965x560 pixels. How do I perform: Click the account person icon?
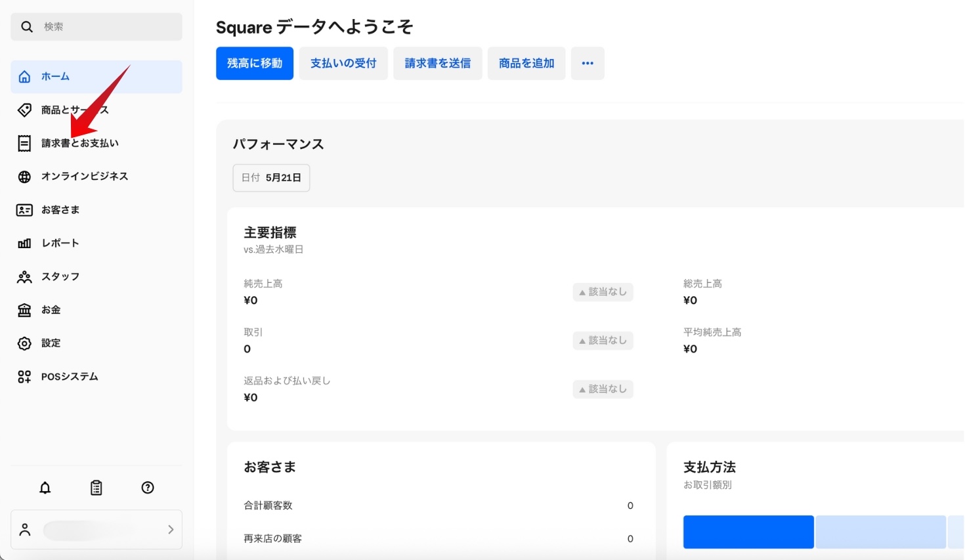26,530
